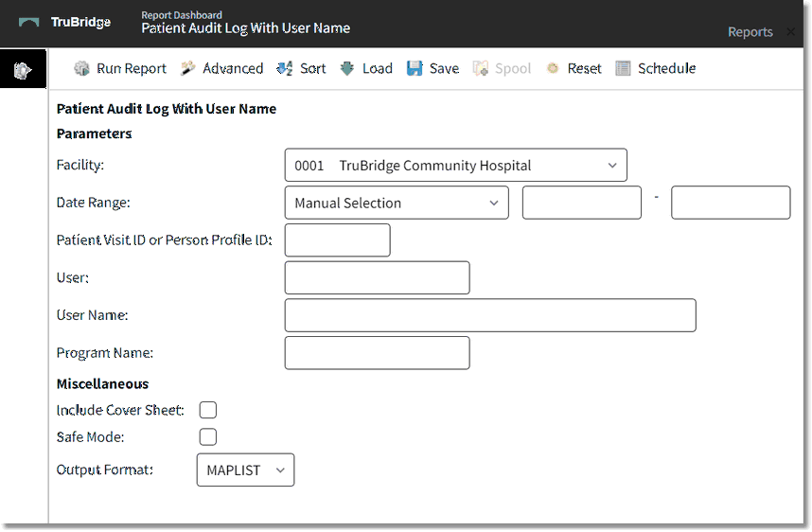The width and height of the screenshot is (812, 532).
Task: Focus the Patient Visit ID input field
Action: click(338, 240)
